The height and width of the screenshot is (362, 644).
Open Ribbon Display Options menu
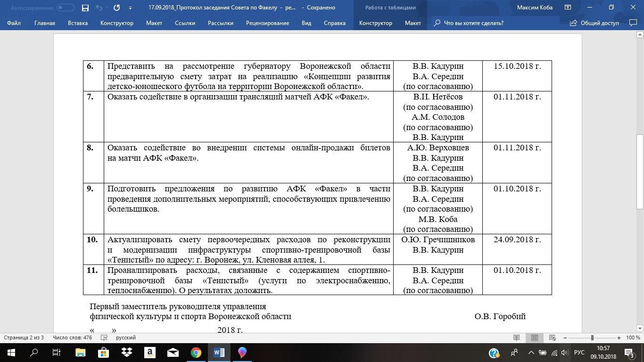pos(568,8)
